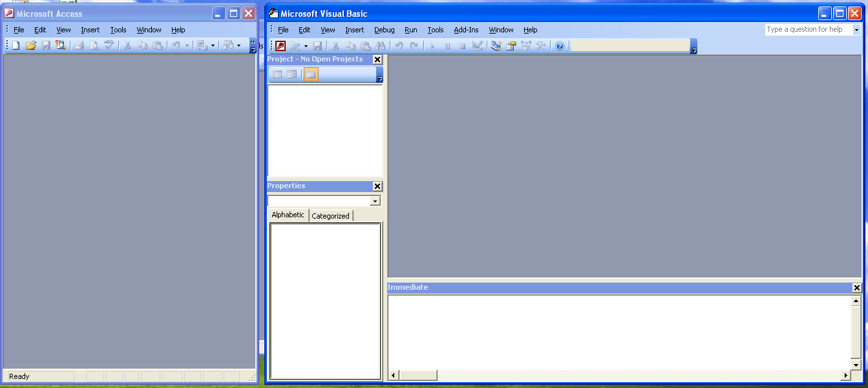Viewport: 868px width, 388px height.
Task: Click the Immediate window horizontal scrollbar thumb
Action: [418, 375]
